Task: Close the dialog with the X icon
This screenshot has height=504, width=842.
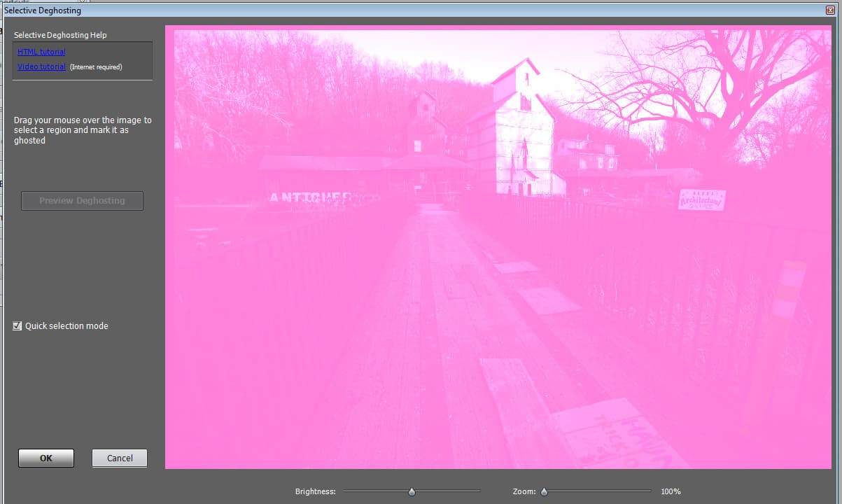Action: coord(832,10)
